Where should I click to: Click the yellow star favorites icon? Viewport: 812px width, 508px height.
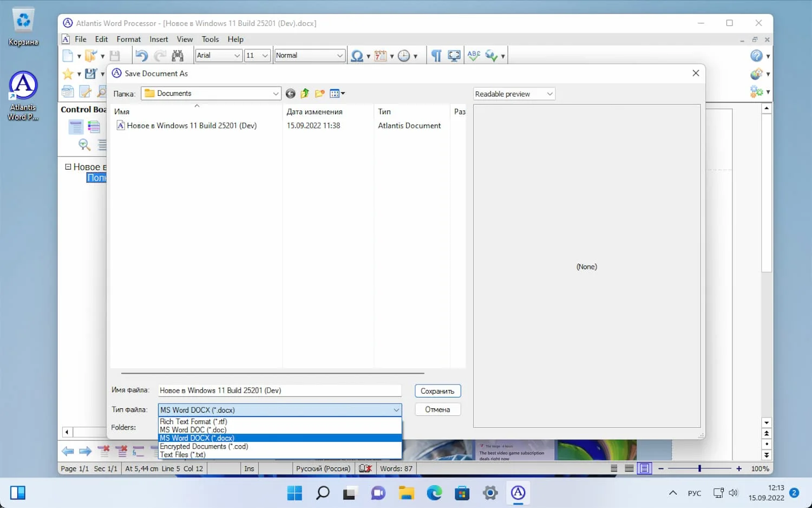[68, 74]
